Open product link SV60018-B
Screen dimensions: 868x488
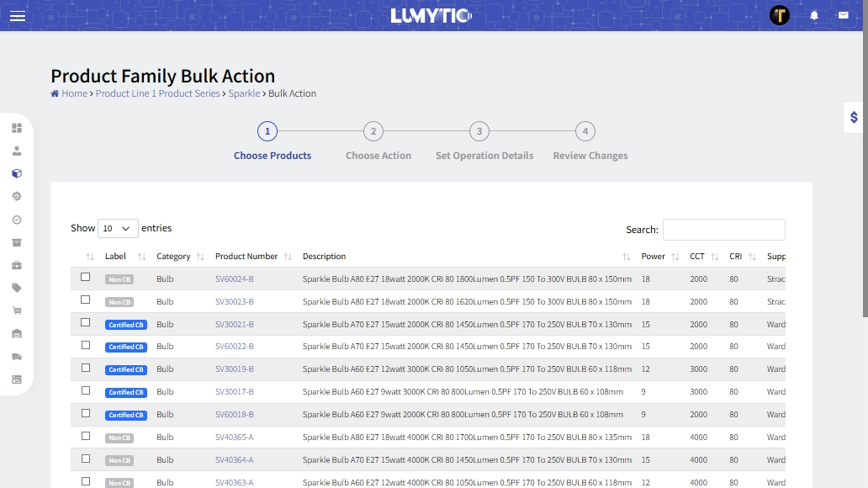coord(234,415)
